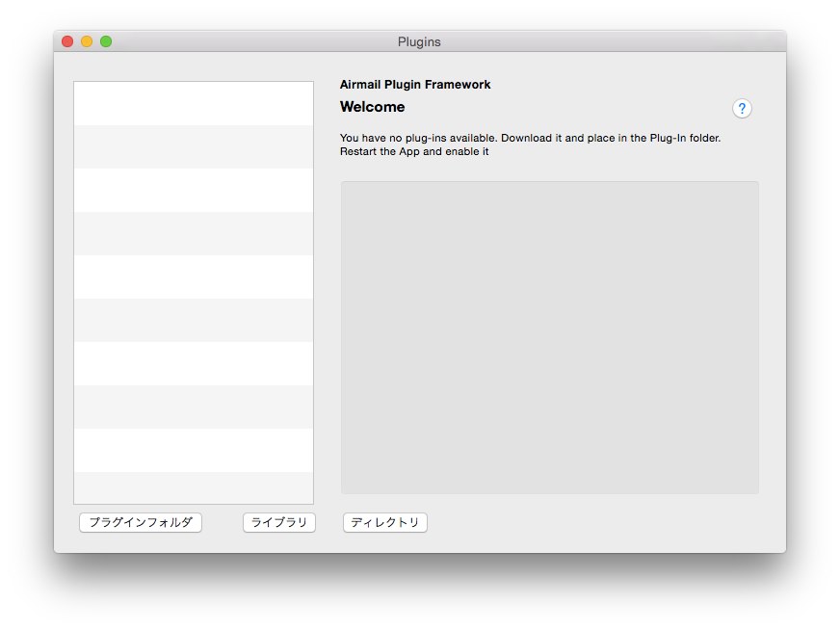This screenshot has height=630, width=840.
Task: Minimize the Plugins window with yellow button
Action: (87, 41)
